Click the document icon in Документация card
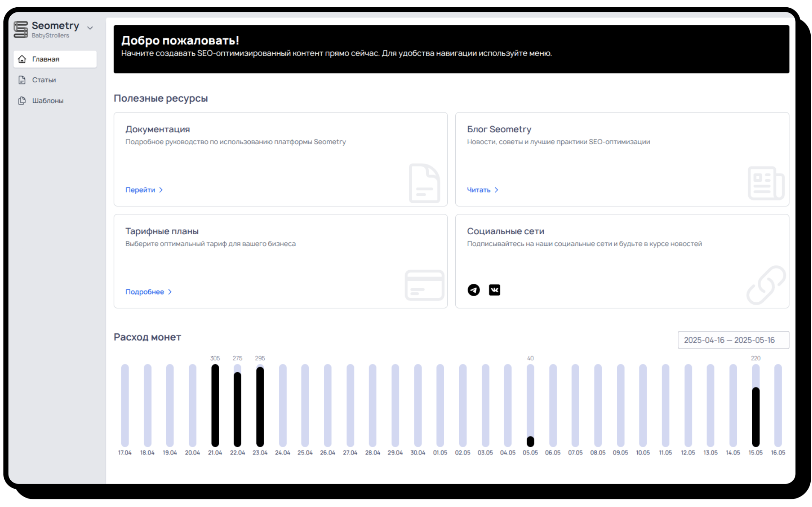Viewport: 812px width, 507px height. (x=424, y=183)
